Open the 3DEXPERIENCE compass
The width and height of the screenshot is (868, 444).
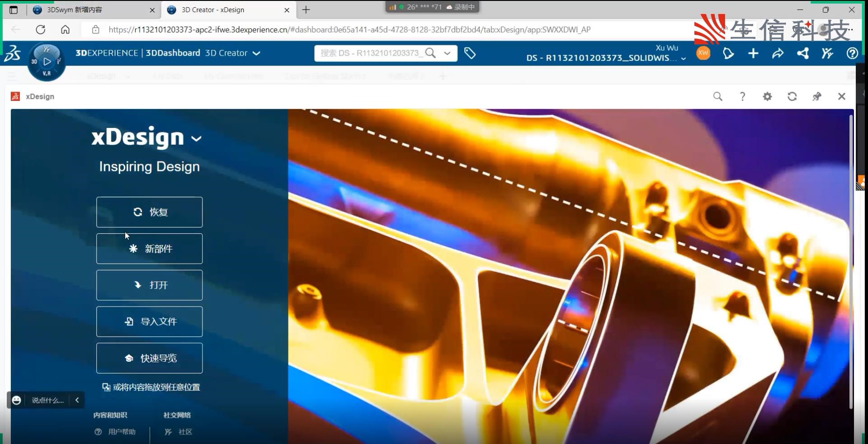tap(47, 62)
